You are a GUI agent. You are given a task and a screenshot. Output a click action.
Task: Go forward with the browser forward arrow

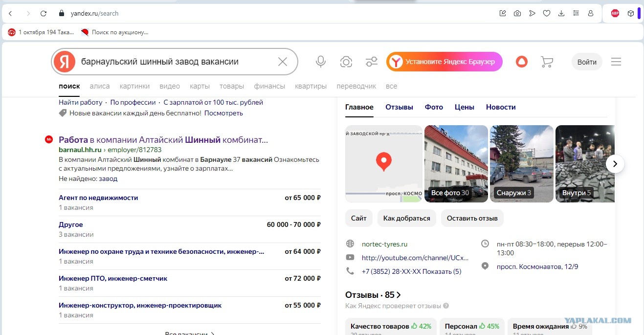click(28, 13)
